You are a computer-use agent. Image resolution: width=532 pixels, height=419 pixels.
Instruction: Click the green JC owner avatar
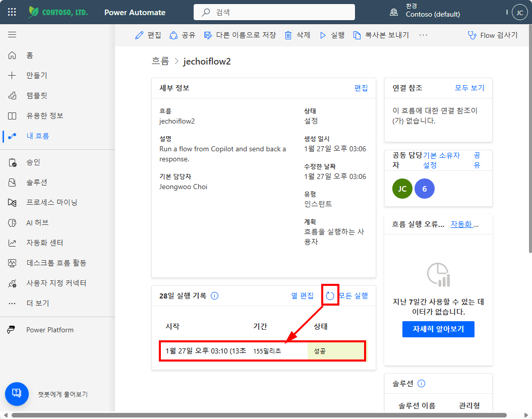pos(402,189)
